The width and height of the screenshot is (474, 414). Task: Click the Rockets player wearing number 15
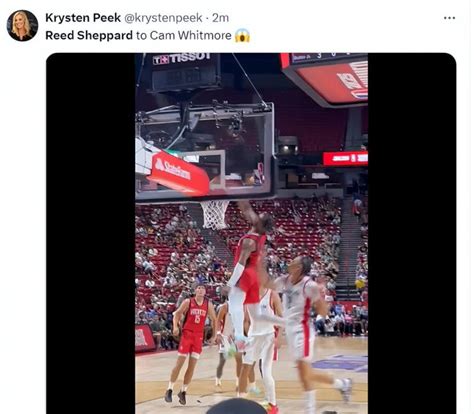coord(192,342)
